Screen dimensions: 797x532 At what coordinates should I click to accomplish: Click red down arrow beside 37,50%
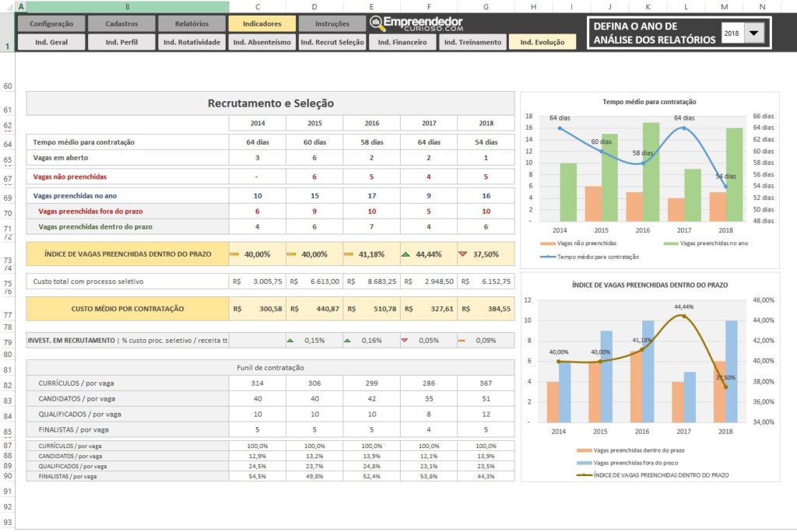coord(463,254)
